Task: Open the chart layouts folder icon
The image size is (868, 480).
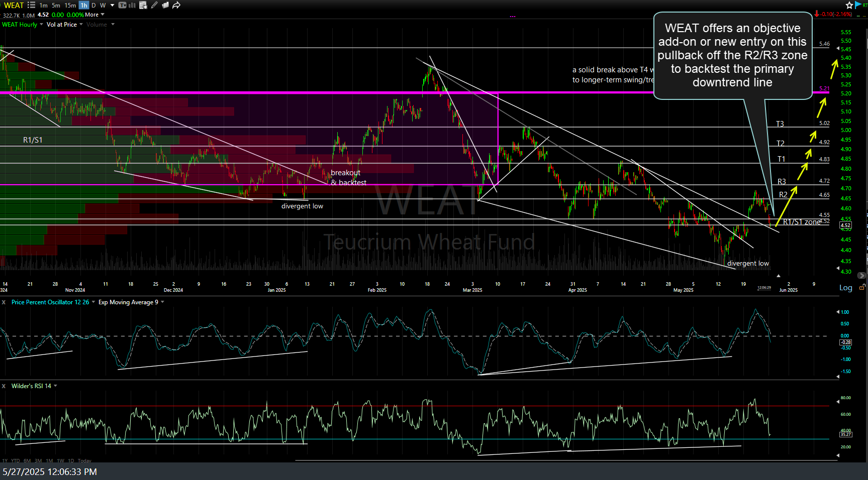Action: 165,5
